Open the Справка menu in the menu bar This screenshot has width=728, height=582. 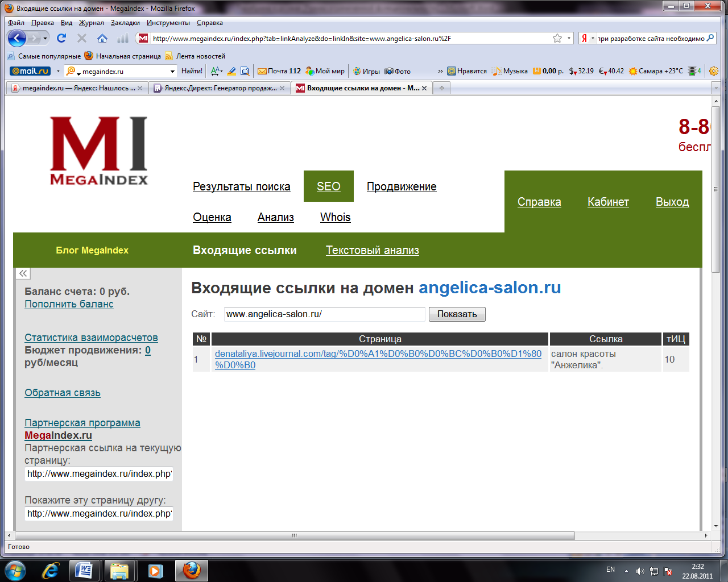click(210, 23)
